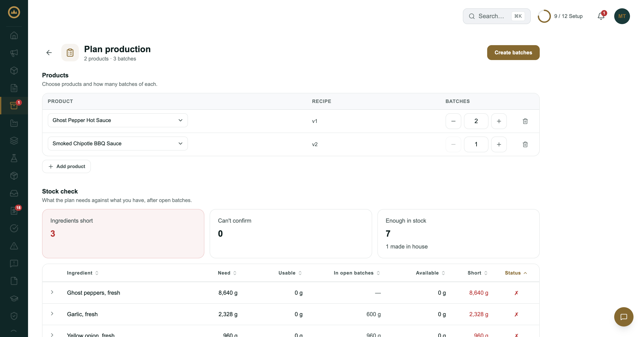Decrease Ghost Pepper Hot Sauce batches
This screenshot has height=337, width=644.
(x=453, y=121)
